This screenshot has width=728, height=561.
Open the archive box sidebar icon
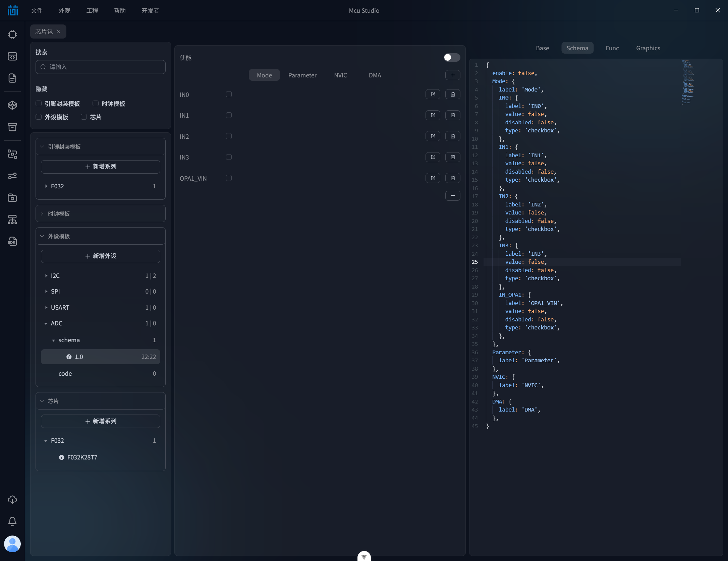coord(12,127)
